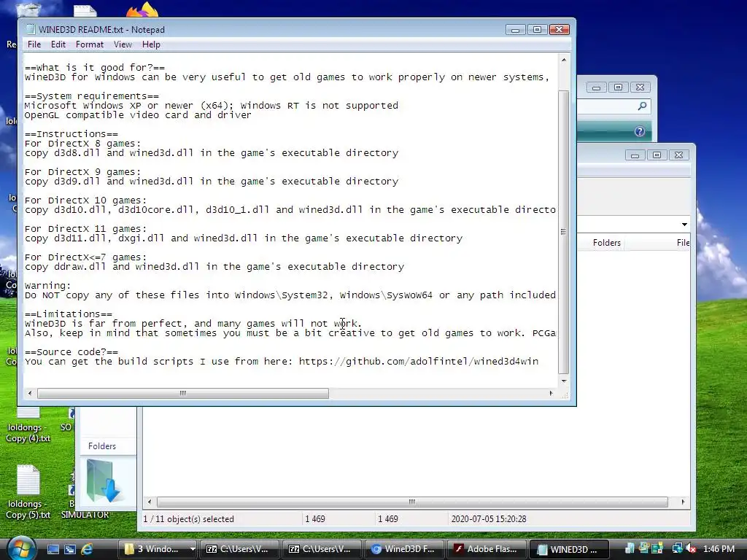Open the Format menu in Notepad
The height and width of the screenshot is (560, 747).
(x=90, y=44)
